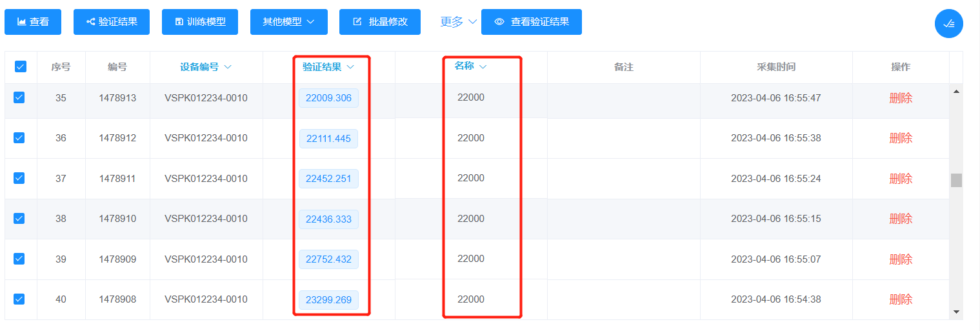Toggle the select-all header checkbox
This screenshot has height=331, width=980.
[21, 66]
